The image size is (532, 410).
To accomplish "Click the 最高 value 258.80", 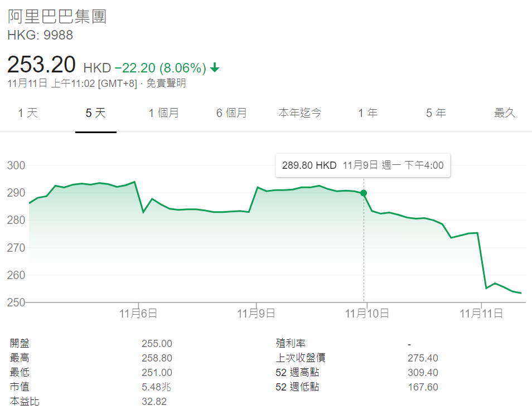I will click(157, 358).
